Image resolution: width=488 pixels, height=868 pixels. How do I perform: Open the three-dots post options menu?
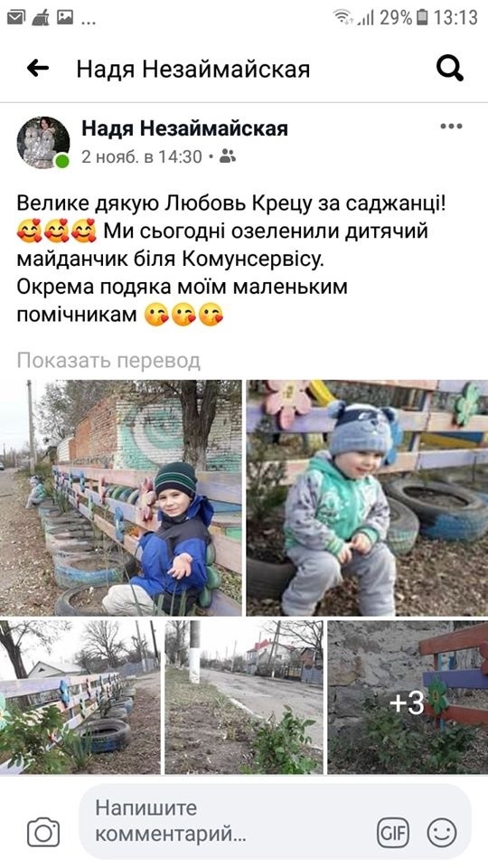pyautogui.click(x=452, y=127)
